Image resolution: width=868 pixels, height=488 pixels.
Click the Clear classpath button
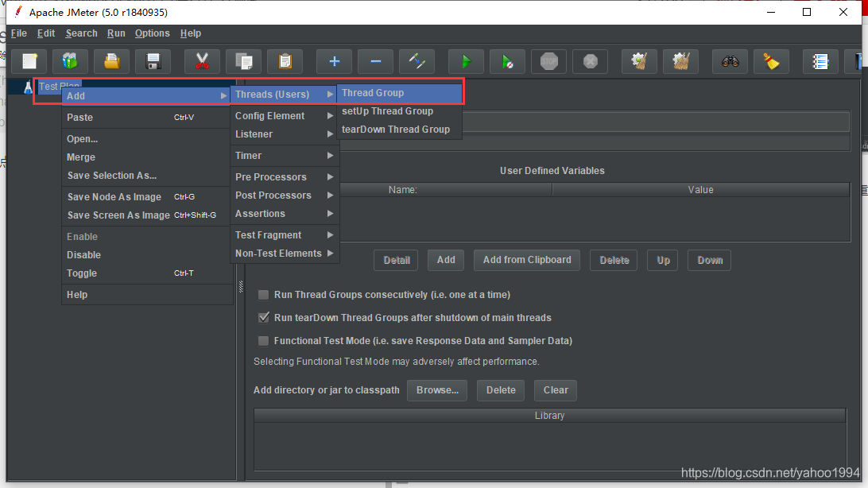556,390
